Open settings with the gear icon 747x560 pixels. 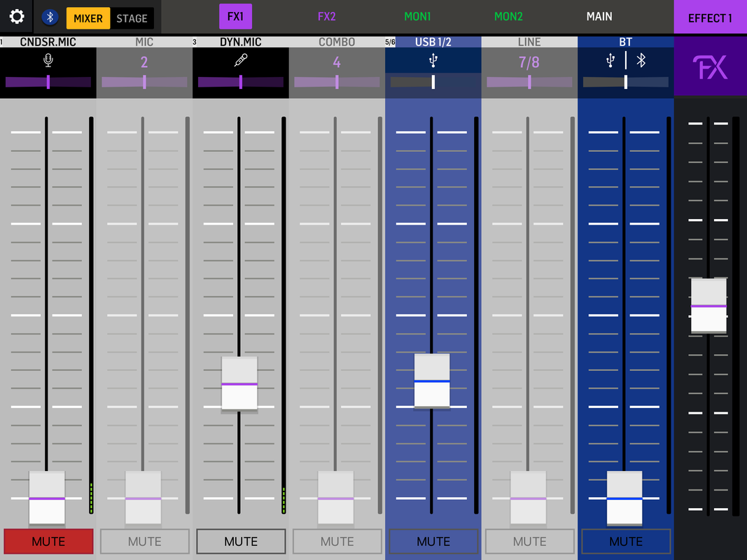pos(17,17)
